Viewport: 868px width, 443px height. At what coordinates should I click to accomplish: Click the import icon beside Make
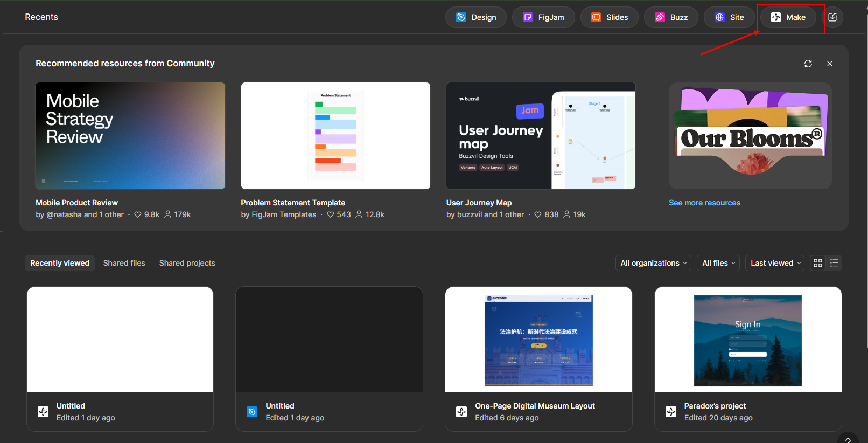[832, 17]
